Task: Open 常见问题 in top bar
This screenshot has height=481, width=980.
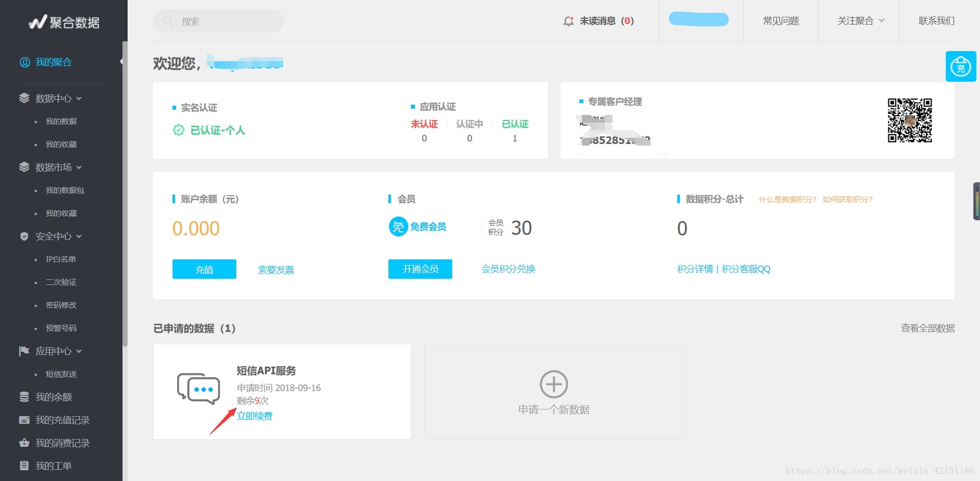Action: 781,21
